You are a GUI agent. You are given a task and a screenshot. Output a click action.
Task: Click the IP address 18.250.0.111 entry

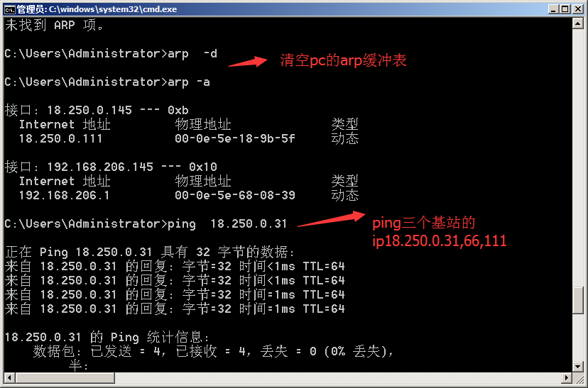[x=60, y=138]
